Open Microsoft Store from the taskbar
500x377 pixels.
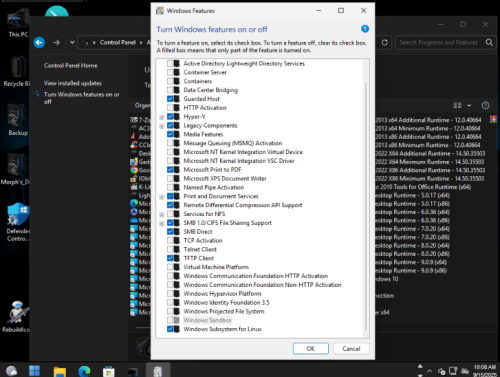coord(109,371)
